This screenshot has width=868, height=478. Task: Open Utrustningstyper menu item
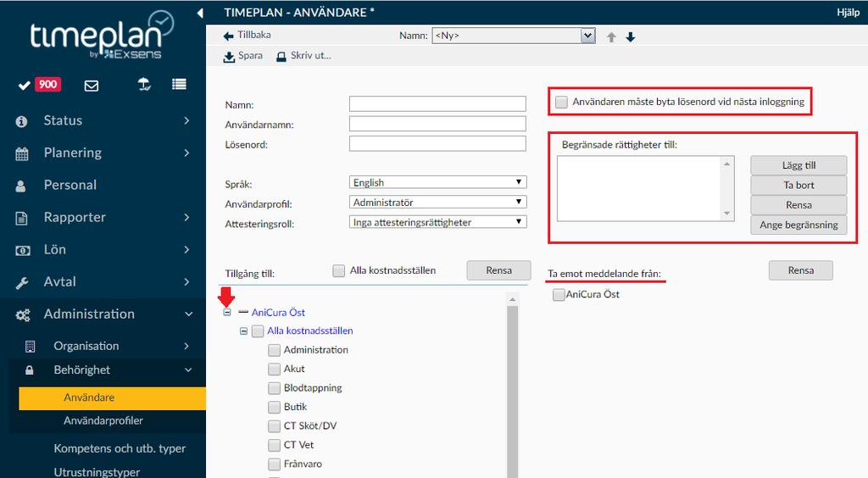click(97, 472)
